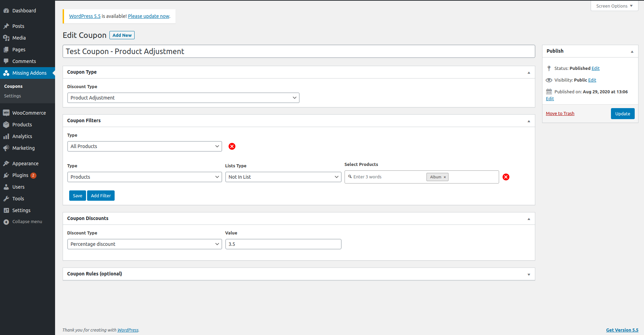
Task: Edit the publish Status
Action: point(595,69)
